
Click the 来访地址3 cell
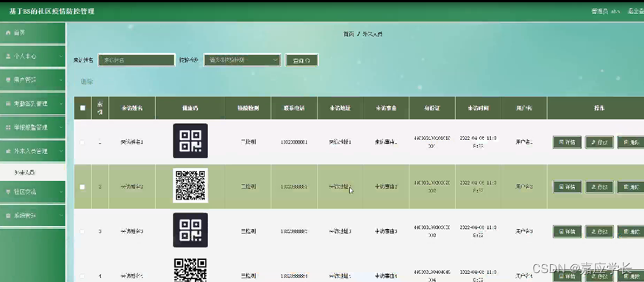[340, 231]
